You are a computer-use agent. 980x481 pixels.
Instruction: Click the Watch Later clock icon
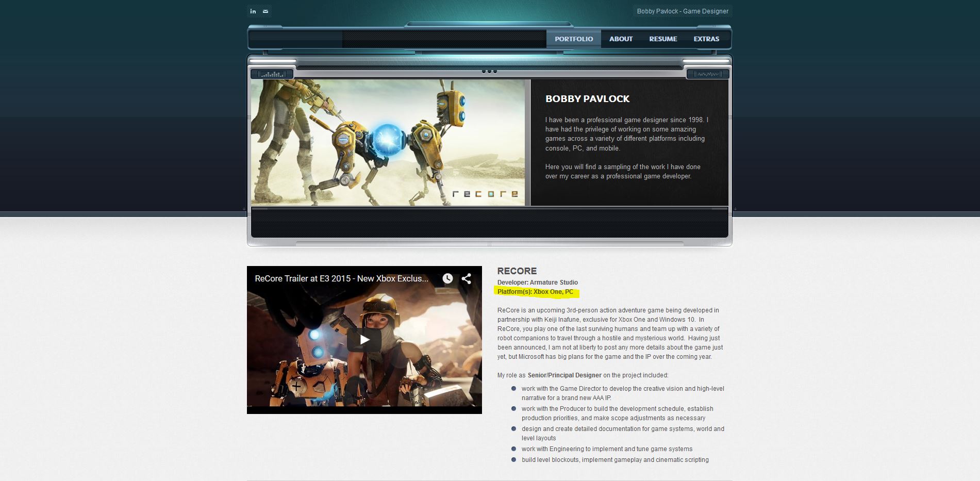(x=447, y=278)
